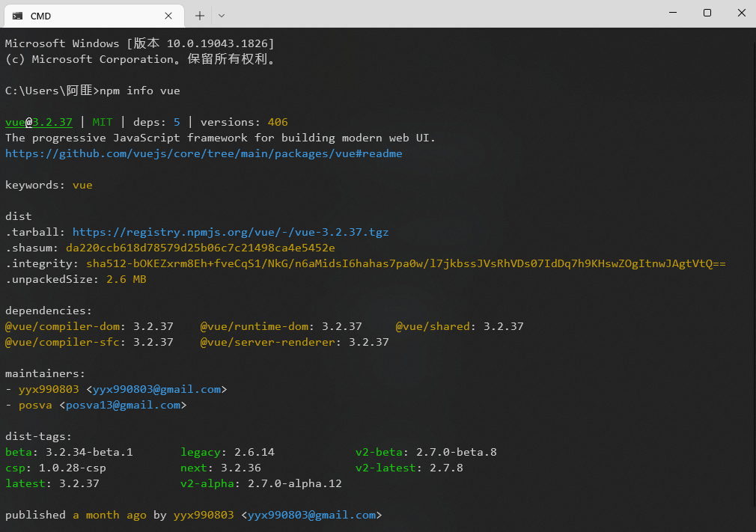The height and width of the screenshot is (532, 756).
Task: Click the next dist-tag 3.2.36
Action: [x=221, y=468]
